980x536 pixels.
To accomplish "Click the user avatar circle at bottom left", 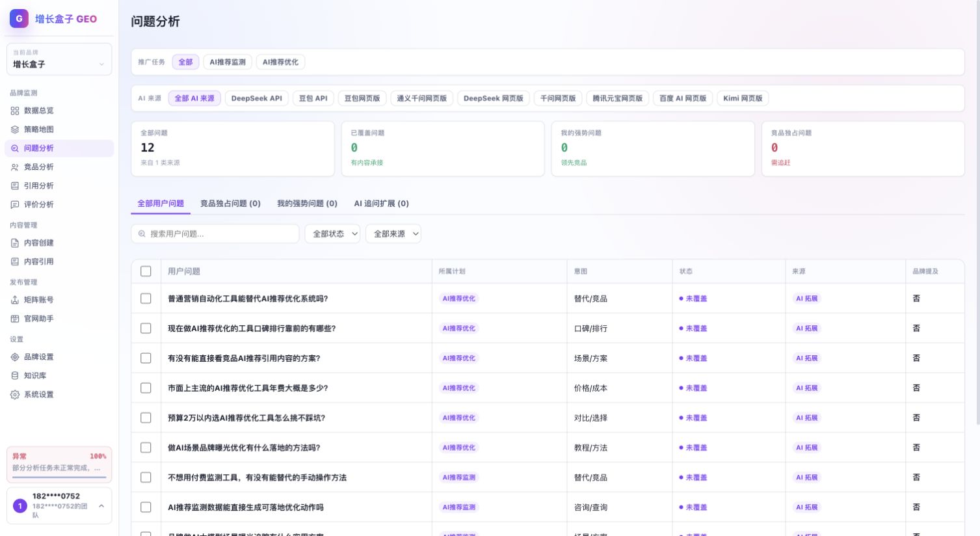I will [20, 505].
